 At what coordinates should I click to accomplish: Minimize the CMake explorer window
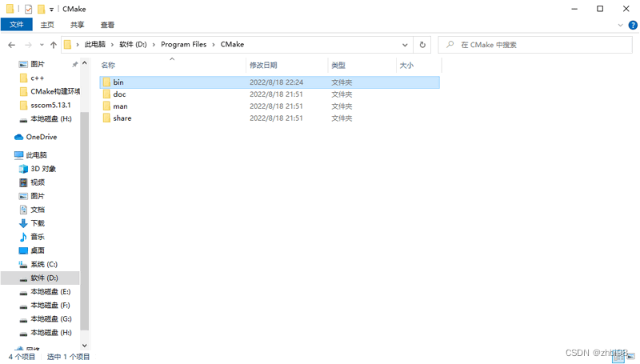tap(574, 9)
